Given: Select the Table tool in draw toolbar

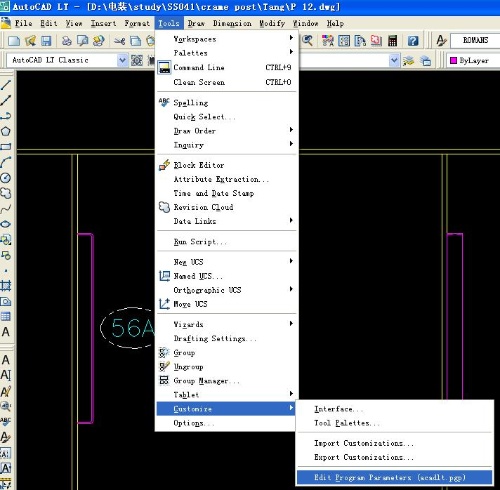Looking at the screenshot, I should click(6, 316).
